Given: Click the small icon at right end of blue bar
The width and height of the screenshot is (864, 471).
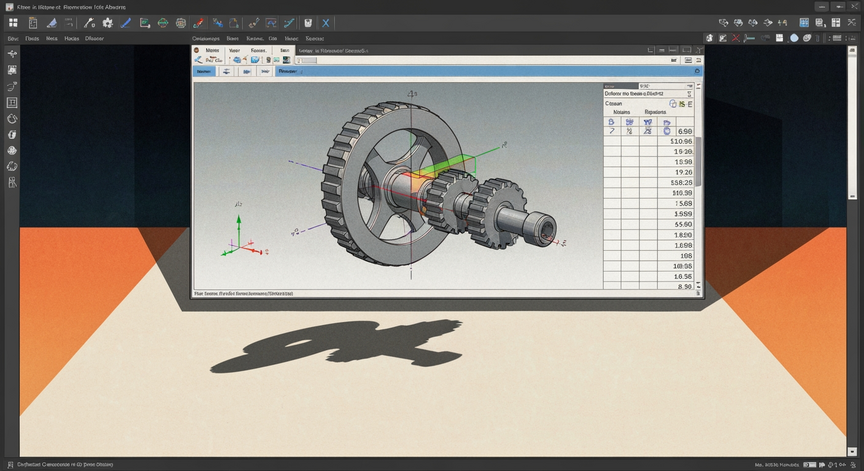Looking at the screenshot, I should tap(697, 72).
